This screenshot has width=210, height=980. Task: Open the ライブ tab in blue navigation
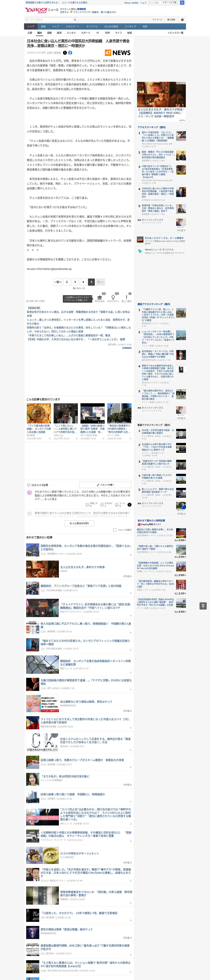[56, 27]
